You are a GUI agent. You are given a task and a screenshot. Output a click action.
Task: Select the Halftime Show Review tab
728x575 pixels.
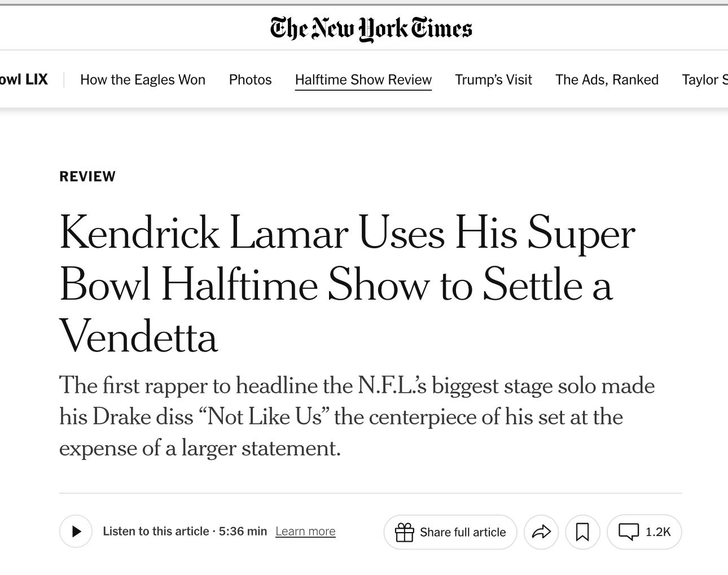[363, 80]
